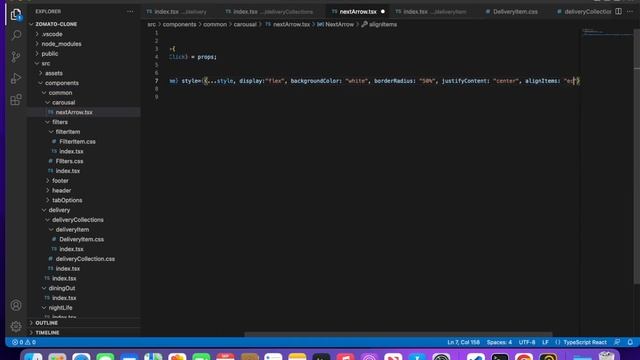Click the nextArrow.tsx breadcrumb
640x360 pixels.
pos(291,24)
